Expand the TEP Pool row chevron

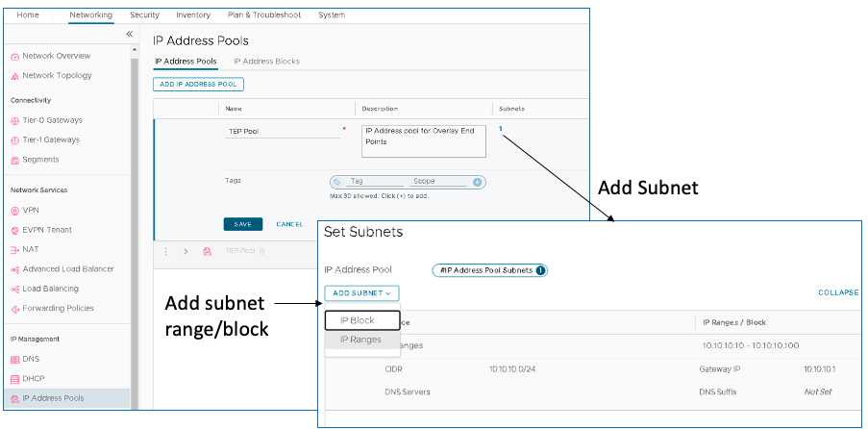(x=186, y=251)
